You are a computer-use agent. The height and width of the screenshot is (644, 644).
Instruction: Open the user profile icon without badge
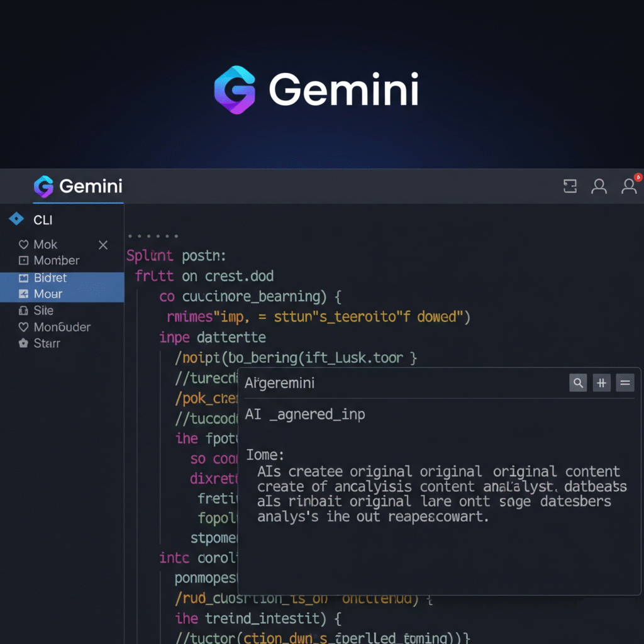[x=599, y=186]
